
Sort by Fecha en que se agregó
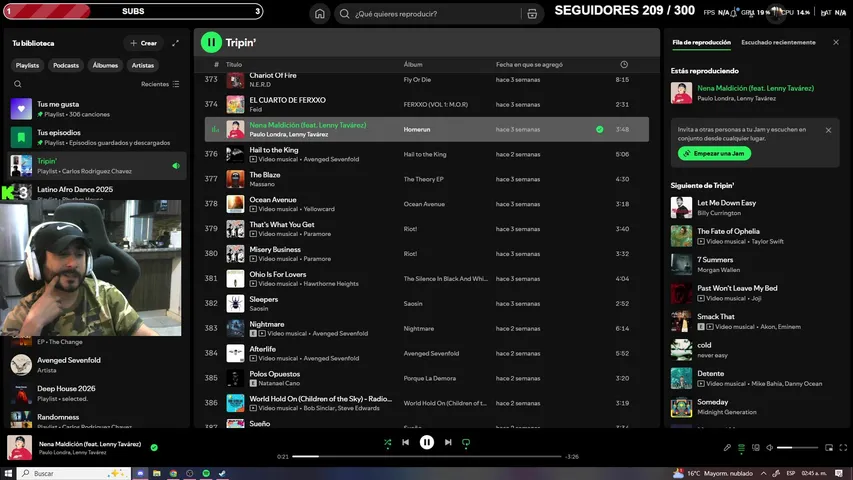[529, 64]
